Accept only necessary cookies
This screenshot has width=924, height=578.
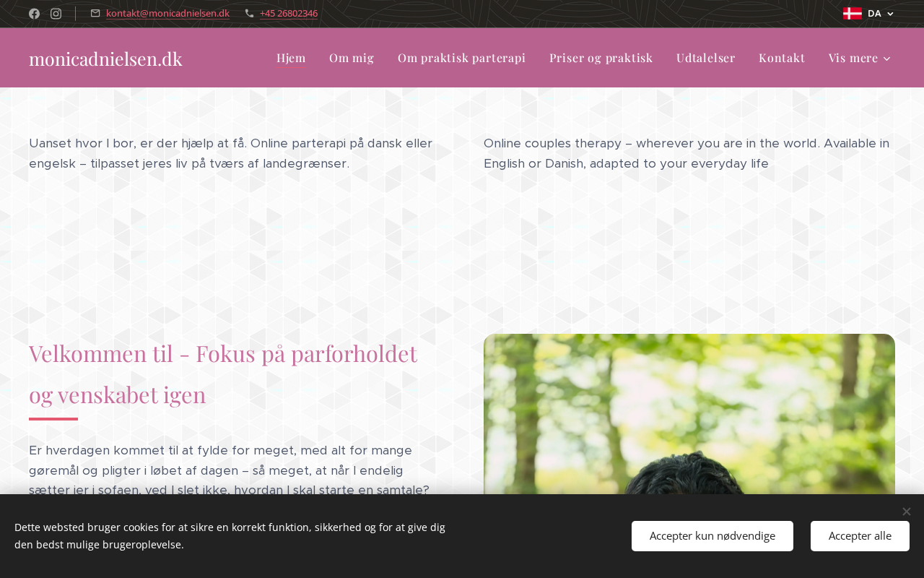coord(712,536)
